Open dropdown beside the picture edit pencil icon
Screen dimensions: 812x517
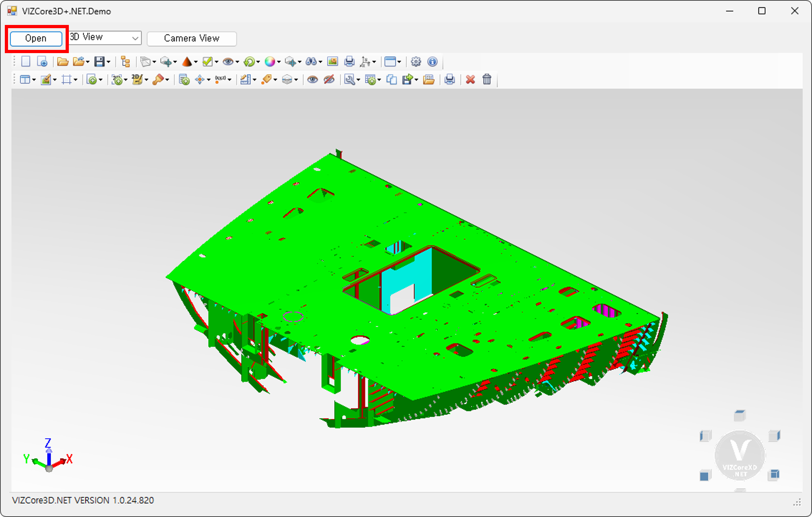55,80
